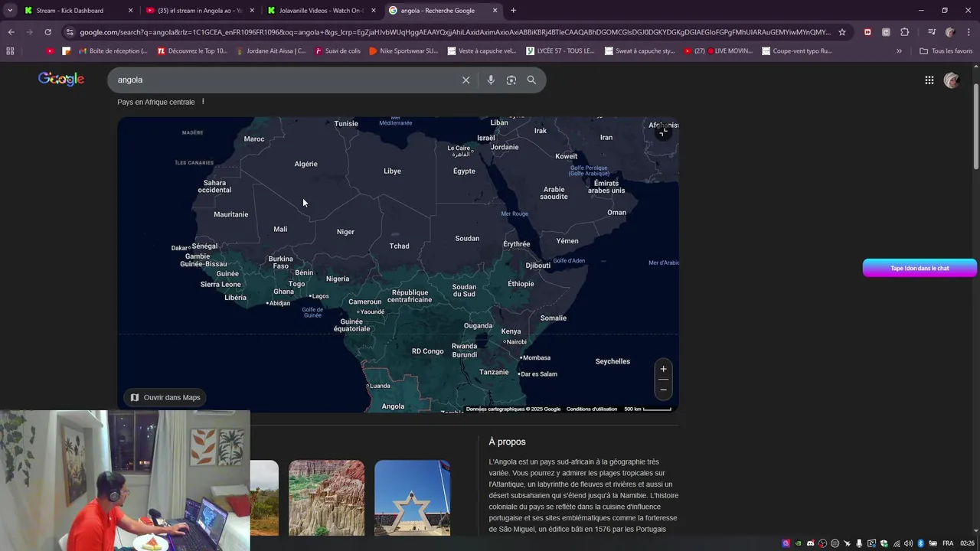This screenshot has height=551, width=980.
Task: Expand the map to fullscreen
Action: (663, 132)
